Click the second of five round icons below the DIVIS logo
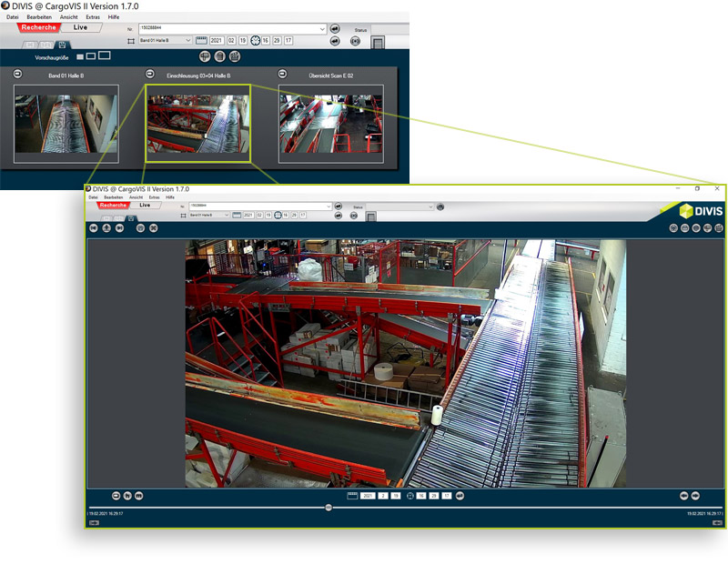 pos(685,228)
